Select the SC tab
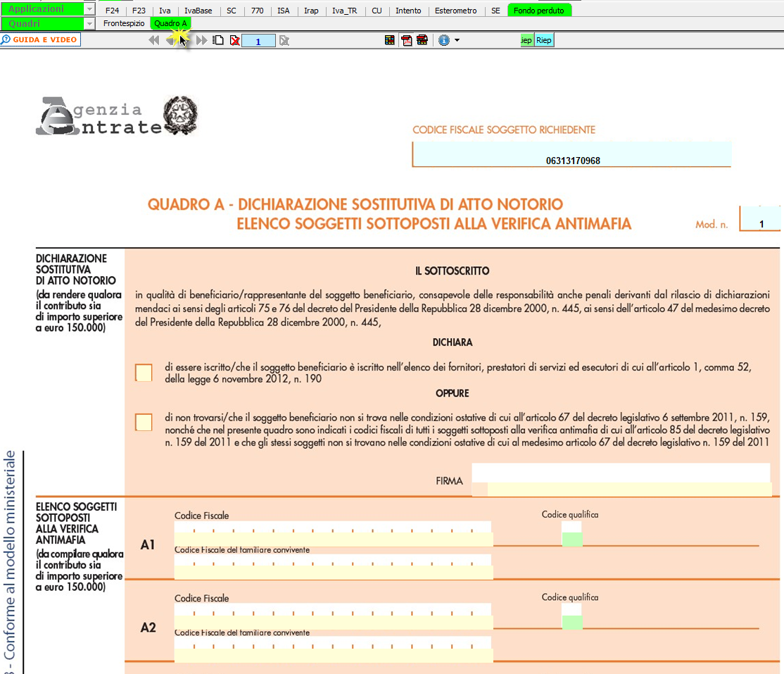The width and height of the screenshot is (784, 674). click(231, 11)
